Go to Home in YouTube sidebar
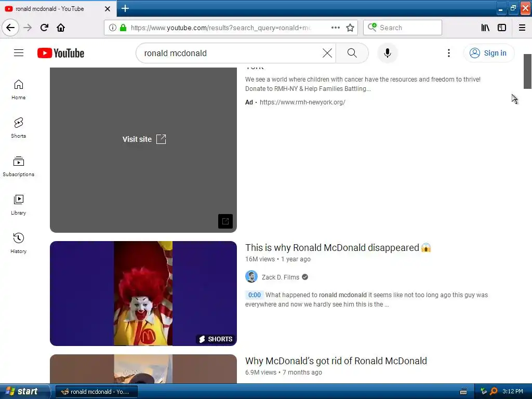The height and width of the screenshot is (399, 532). (18, 90)
